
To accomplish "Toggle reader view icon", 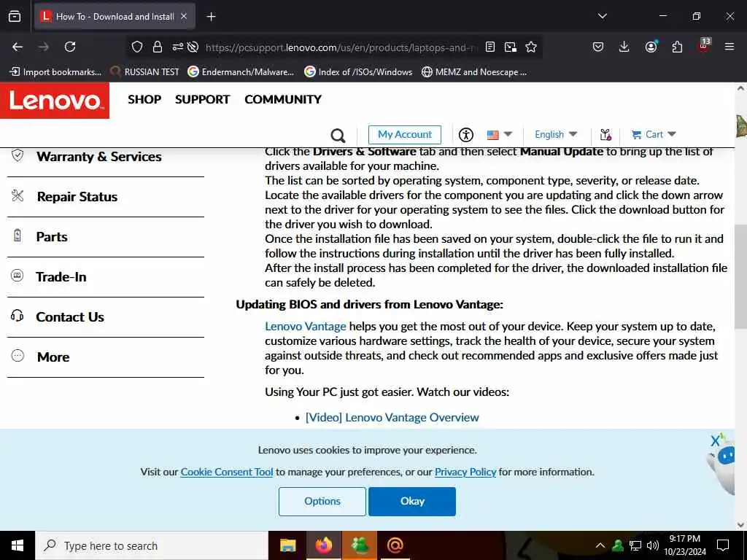I will (489, 47).
